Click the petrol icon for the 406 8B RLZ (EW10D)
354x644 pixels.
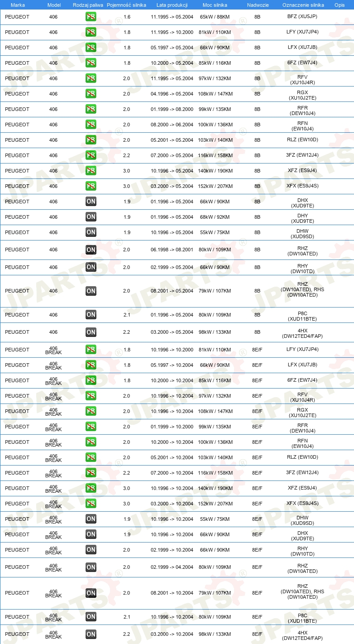point(91,140)
